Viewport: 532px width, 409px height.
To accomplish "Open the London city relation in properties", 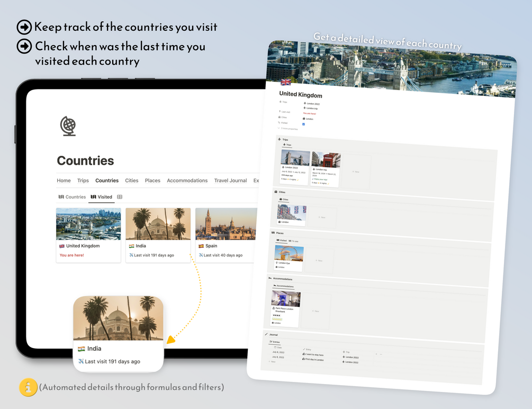I will click(x=308, y=119).
